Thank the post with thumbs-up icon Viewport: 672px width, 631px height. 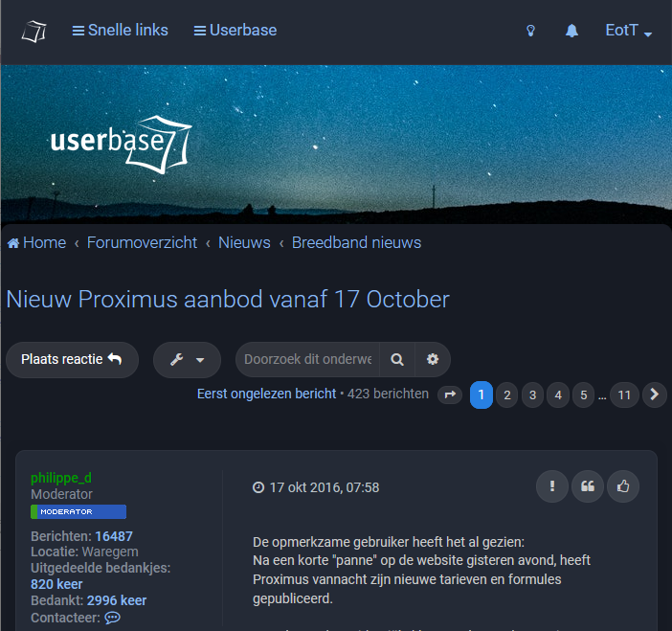coord(623,486)
